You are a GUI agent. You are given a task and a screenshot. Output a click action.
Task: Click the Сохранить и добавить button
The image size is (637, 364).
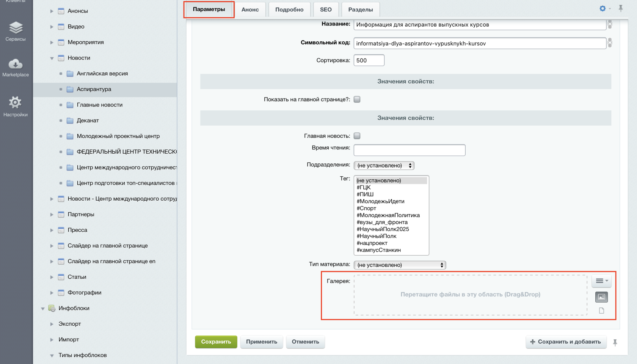[566, 342]
